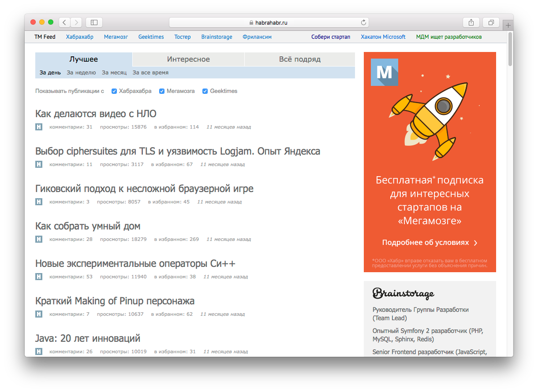
Task: Click 'просмотры: 18279' under smart home article
Action: [x=123, y=239]
